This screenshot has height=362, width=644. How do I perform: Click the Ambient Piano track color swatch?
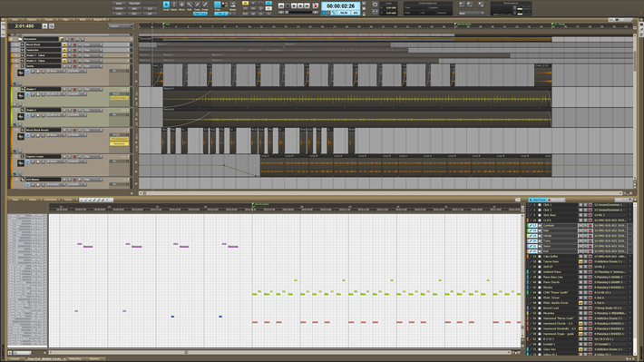pyautogui.click(x=527, y=272)
